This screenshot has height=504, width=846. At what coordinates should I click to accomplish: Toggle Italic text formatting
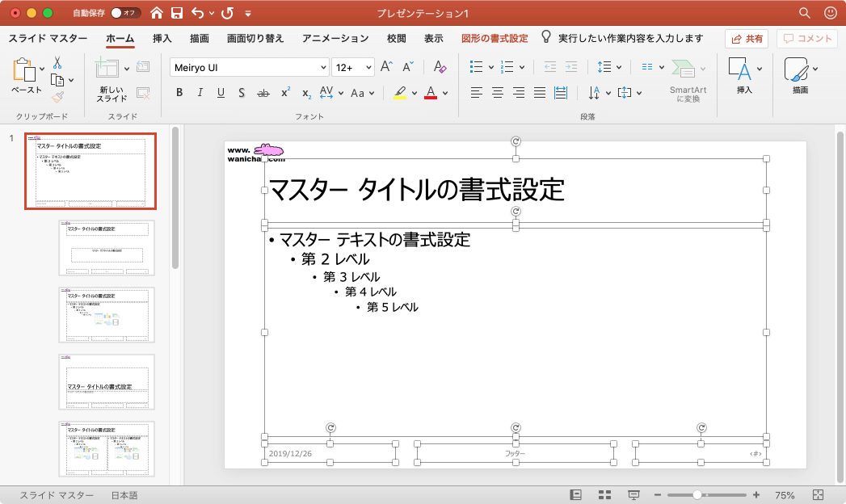pyautogui.click(x=200, y=93)
